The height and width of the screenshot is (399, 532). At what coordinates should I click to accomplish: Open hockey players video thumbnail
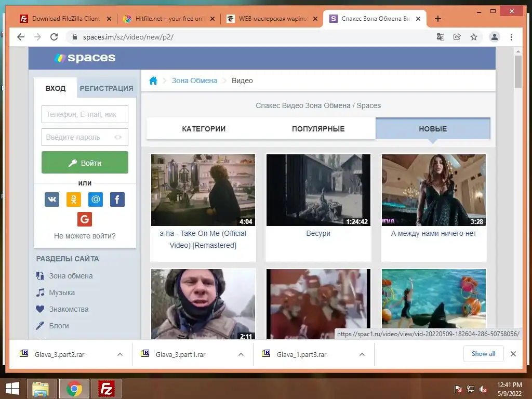pos(318,304)
